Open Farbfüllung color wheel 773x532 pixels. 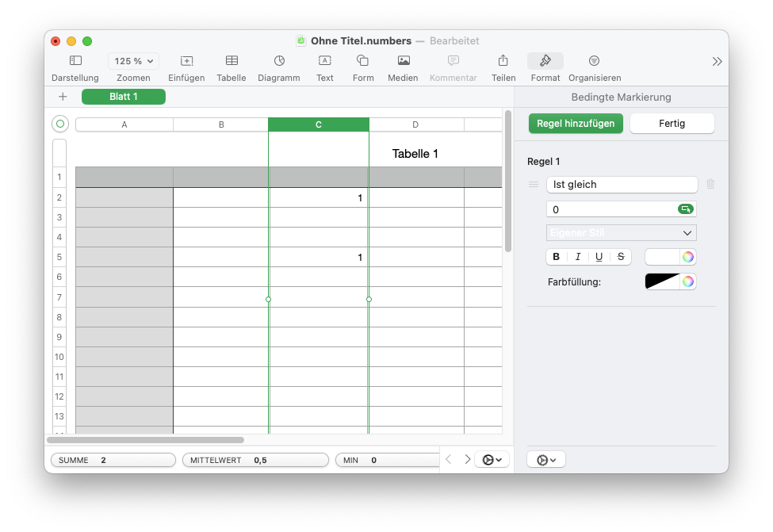687,281
